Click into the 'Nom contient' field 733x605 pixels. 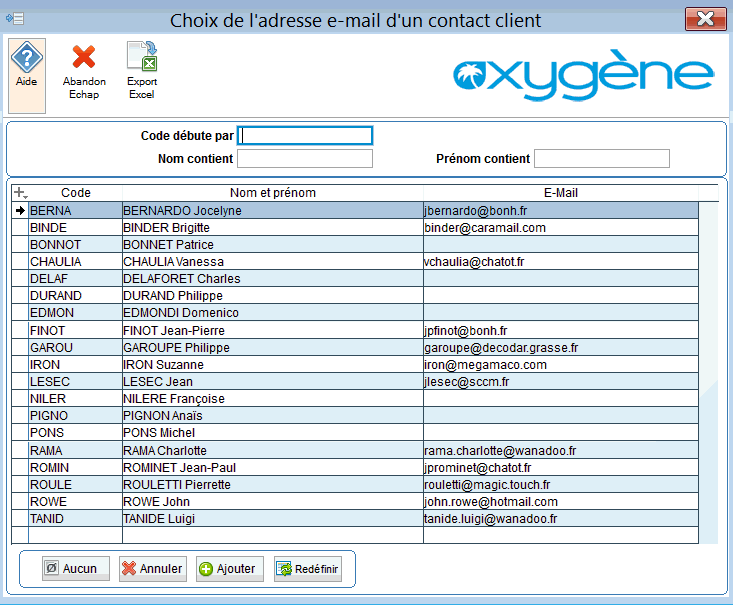click(x=305, y=159)
